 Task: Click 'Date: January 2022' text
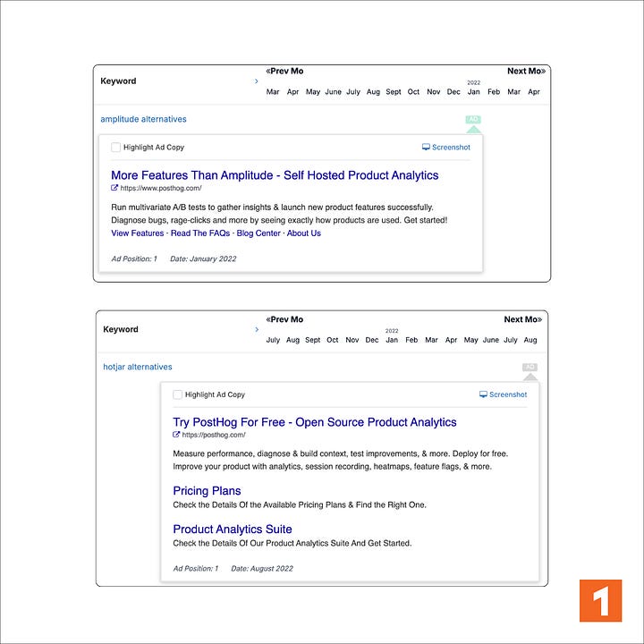pos(203,258)
